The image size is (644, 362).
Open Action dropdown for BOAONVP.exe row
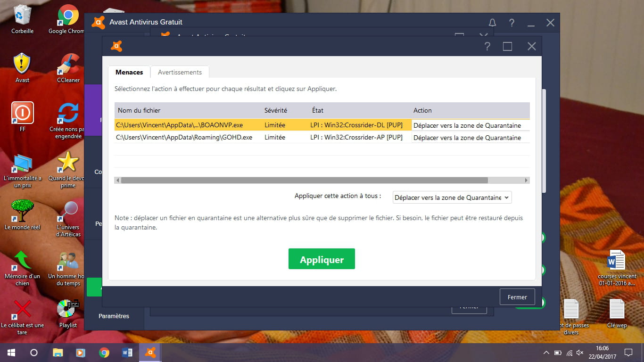click(471, 125)
